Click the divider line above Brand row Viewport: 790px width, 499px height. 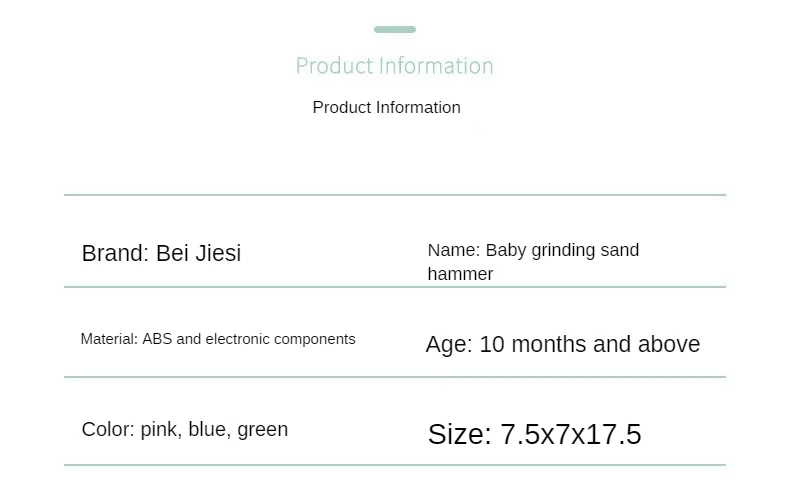pos(394,195)
